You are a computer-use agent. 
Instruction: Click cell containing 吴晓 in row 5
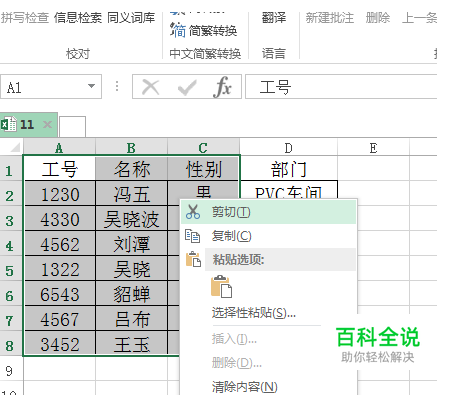pyautogui.click(x=131, y=269)
